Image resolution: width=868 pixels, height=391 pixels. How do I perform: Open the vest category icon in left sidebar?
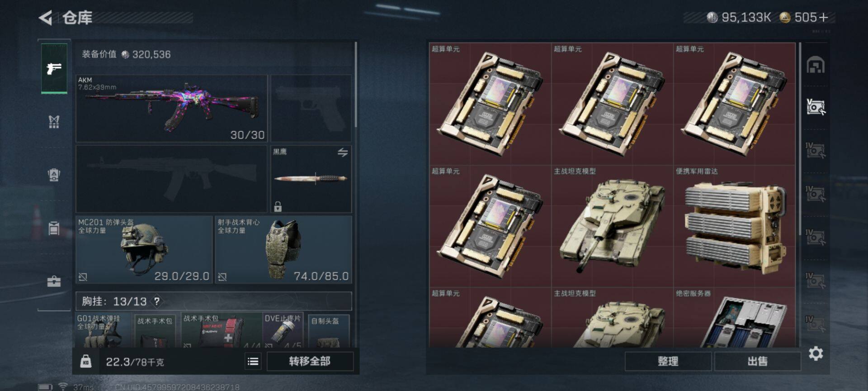(x=54, y=122)
